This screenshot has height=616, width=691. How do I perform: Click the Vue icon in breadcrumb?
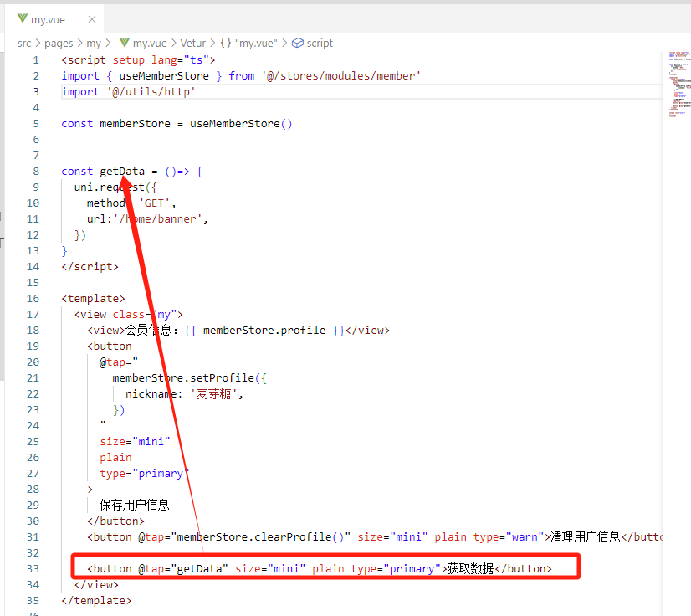click(125, 43)
